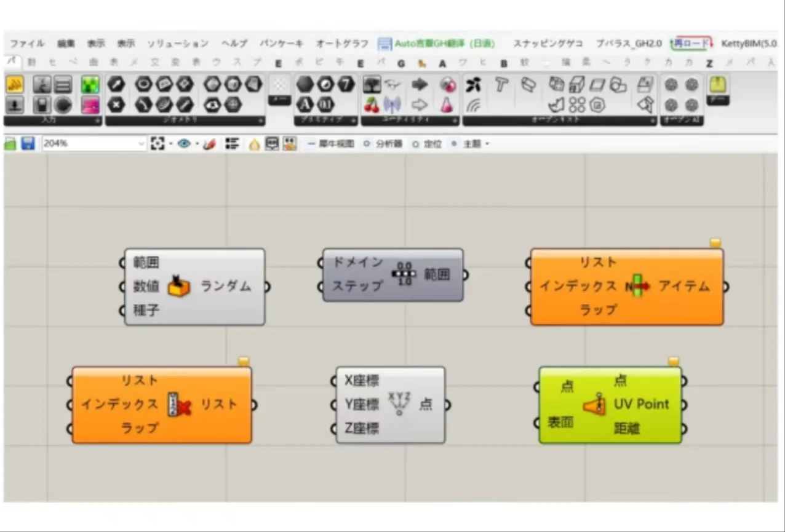Expand the プリミティブ panel with its corner arrow
The width and height of the screenshot is (785, 532).
(353, 121)
